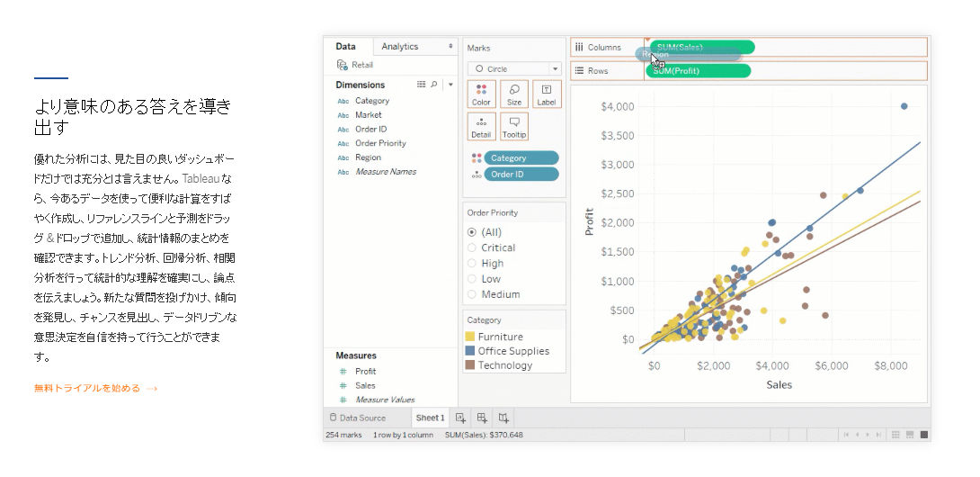Click the Tableau link in the paragraph

[x=200, y=178]
